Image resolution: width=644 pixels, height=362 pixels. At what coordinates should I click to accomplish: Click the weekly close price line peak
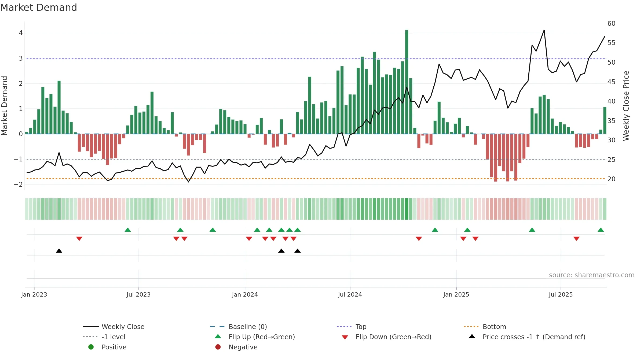[x=544, y=30]
